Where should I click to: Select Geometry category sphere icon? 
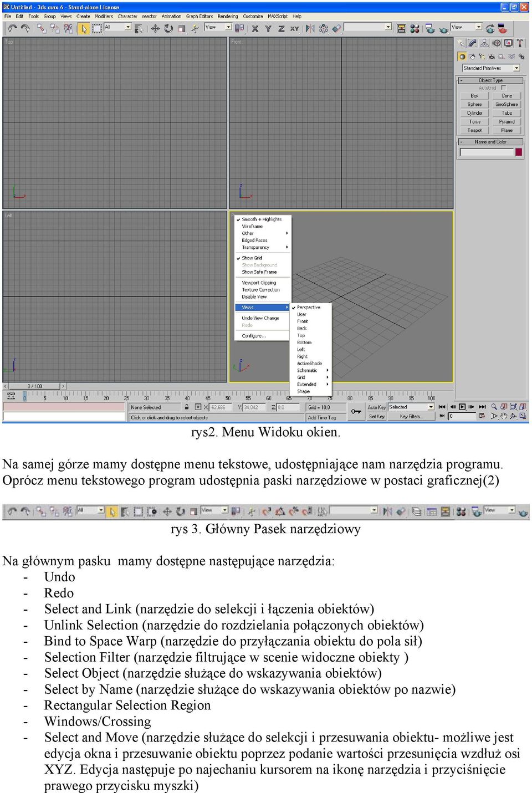462,57
